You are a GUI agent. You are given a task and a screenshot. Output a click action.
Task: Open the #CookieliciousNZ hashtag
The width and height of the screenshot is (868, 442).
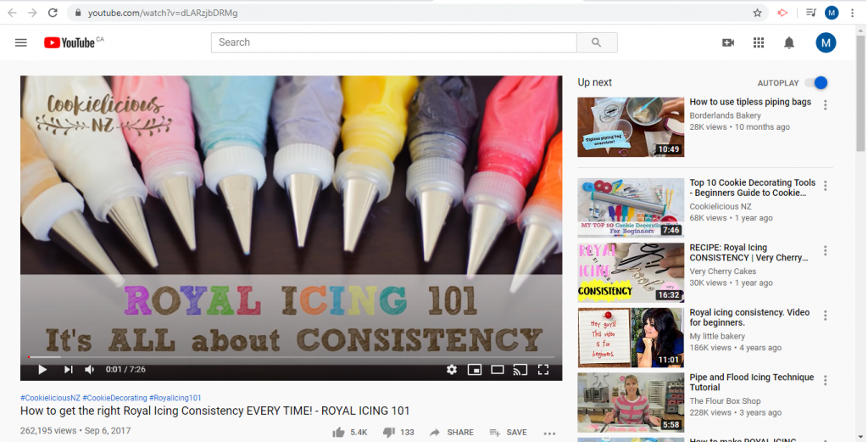tap(50, 398)
